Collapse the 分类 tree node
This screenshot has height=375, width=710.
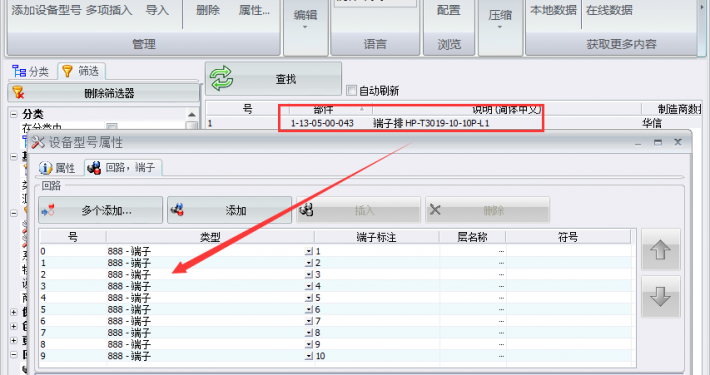pos(14,114)
